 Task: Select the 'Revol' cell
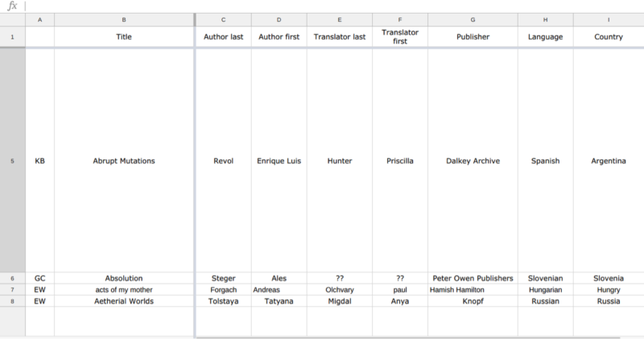(224, 161)
